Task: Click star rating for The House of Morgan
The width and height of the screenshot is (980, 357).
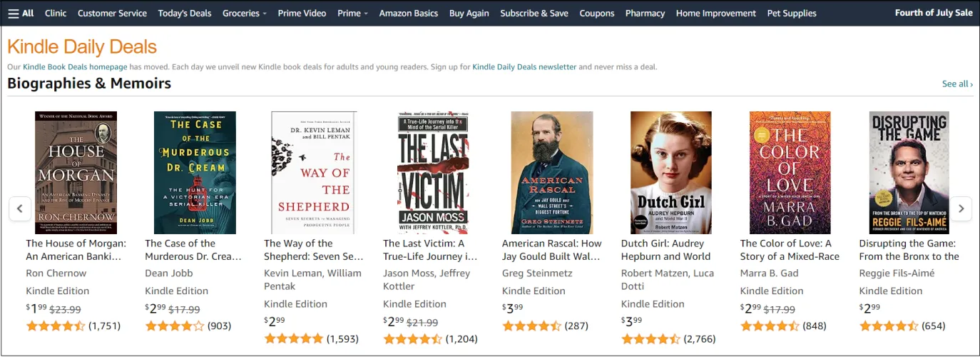Action: (56, 326)
